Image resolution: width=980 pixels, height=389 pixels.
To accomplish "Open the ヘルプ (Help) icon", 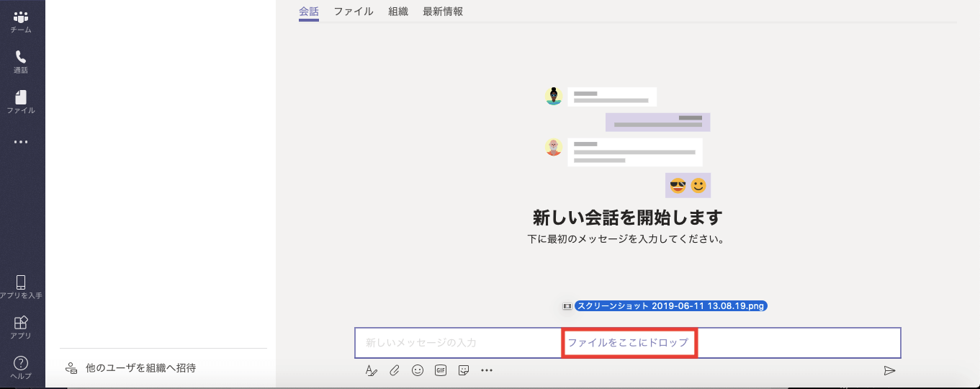I will tap(21, 367).
